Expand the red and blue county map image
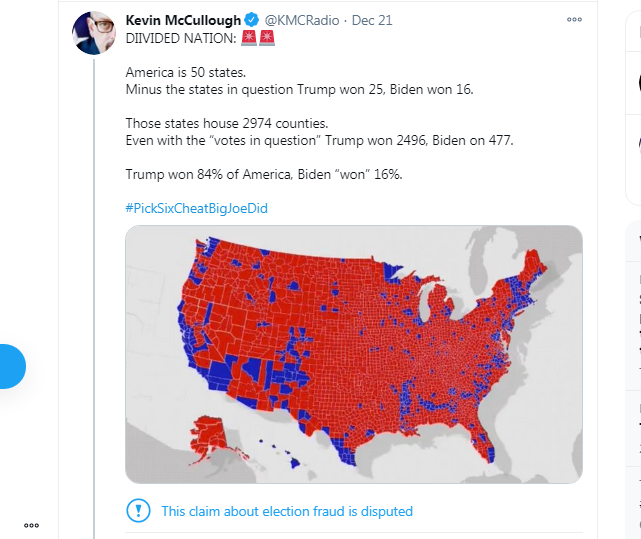This screenshot has width=641, height=539. point(354,354)
